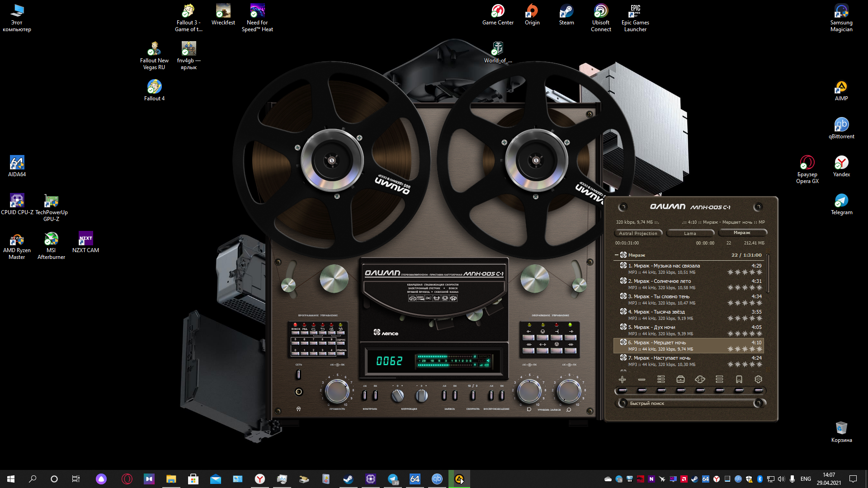Image resolution: width=868 pixels, height=488 pixels.
Task: Flip the ВОСПРОИЗВЕДЕНИЕ ПК toggle switch
Action: [502, 395]
